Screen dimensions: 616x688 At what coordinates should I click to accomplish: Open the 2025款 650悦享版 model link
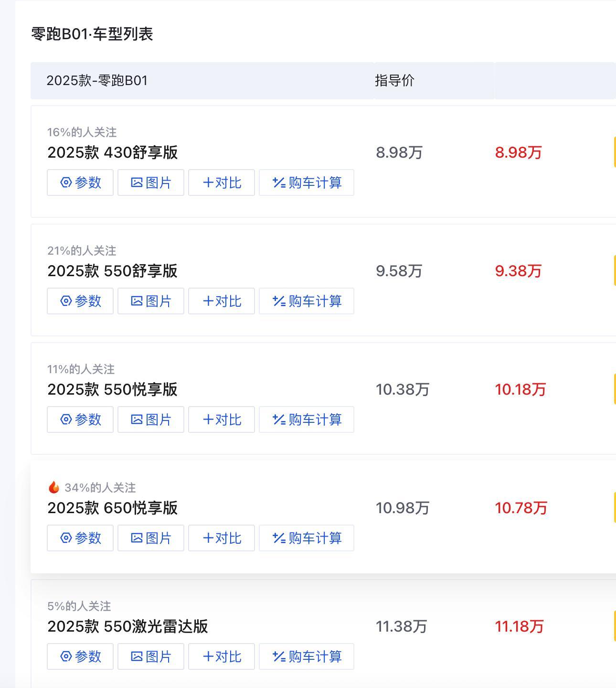[x=113, y=508]
